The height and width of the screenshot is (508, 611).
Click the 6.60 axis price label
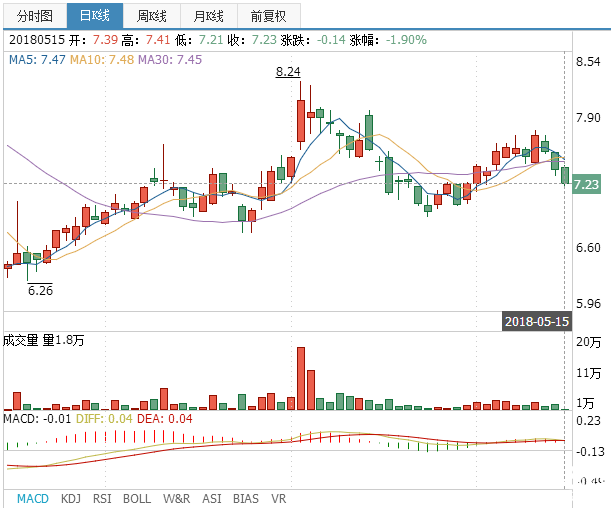(x=588, y=248)
